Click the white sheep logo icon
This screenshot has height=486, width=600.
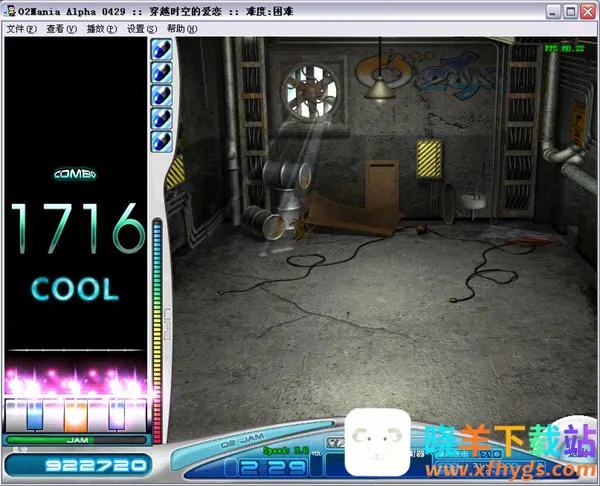click(379, 443)
